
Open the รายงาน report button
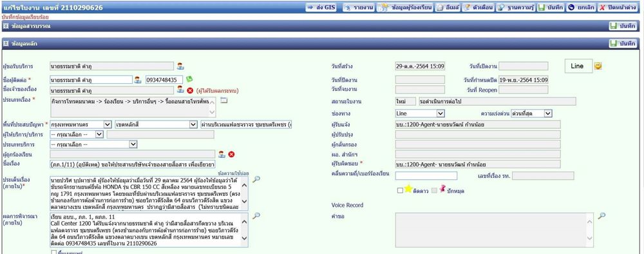358,7
